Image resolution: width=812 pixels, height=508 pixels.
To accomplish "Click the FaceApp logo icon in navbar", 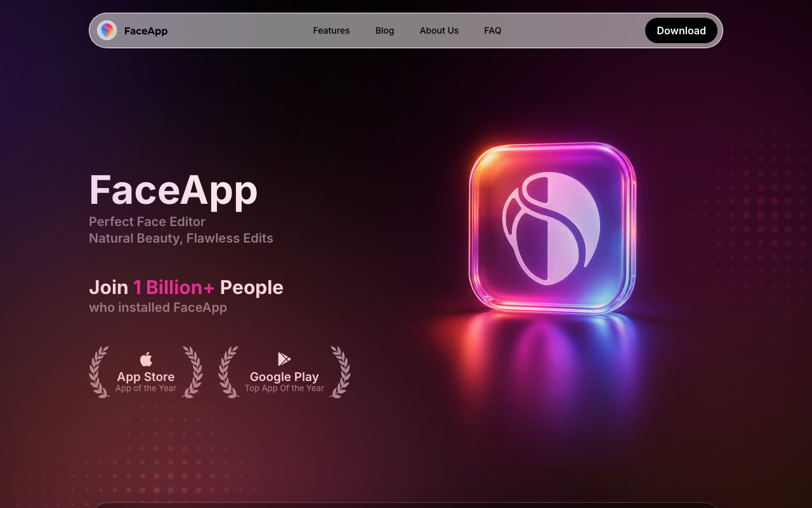I will [107, 30].
